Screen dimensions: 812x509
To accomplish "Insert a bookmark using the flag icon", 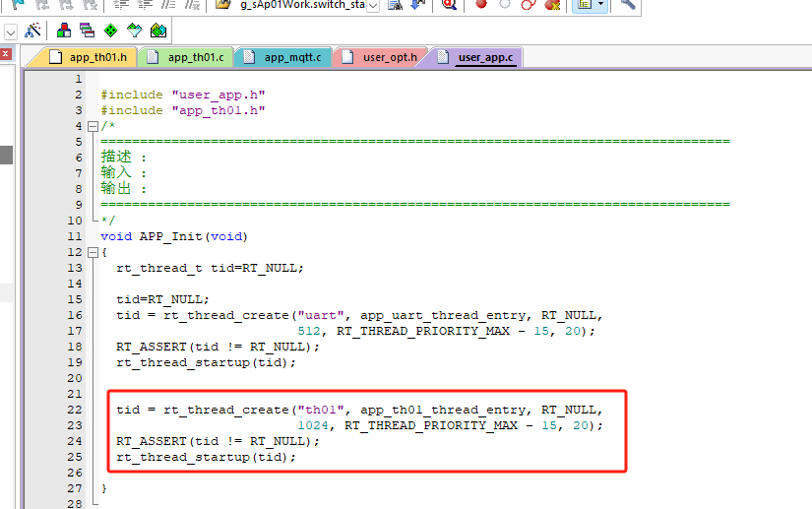I will tap(18, 4).
